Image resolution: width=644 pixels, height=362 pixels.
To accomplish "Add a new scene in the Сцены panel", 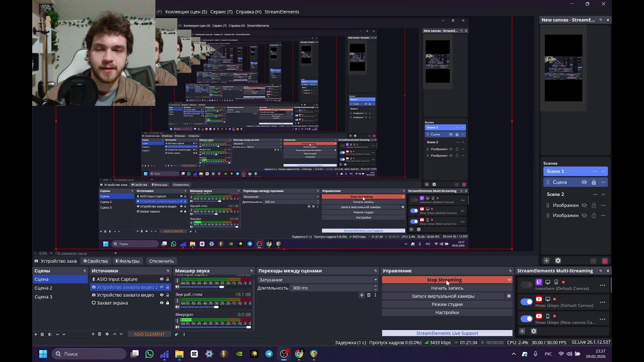I will click(36, 334).
